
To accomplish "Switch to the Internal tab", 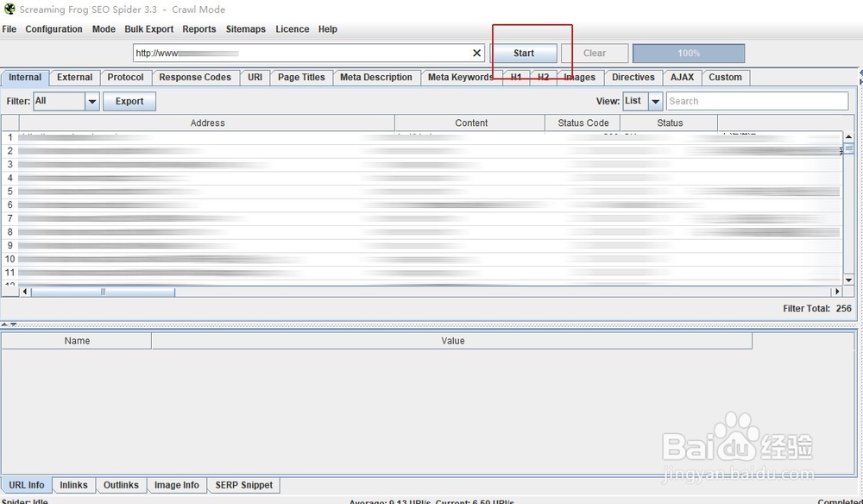I will pyautogui.click(x=25, y=77).
